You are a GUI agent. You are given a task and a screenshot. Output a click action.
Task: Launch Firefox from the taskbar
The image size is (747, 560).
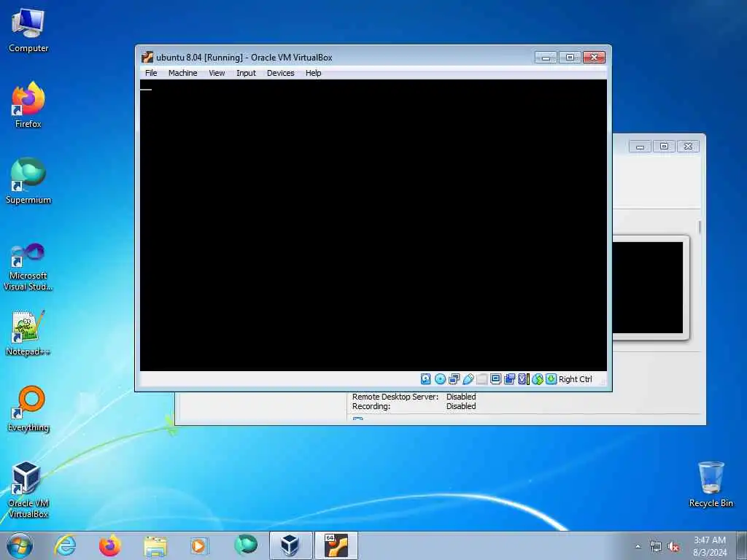pyautogui.click(x=109, y=545)
